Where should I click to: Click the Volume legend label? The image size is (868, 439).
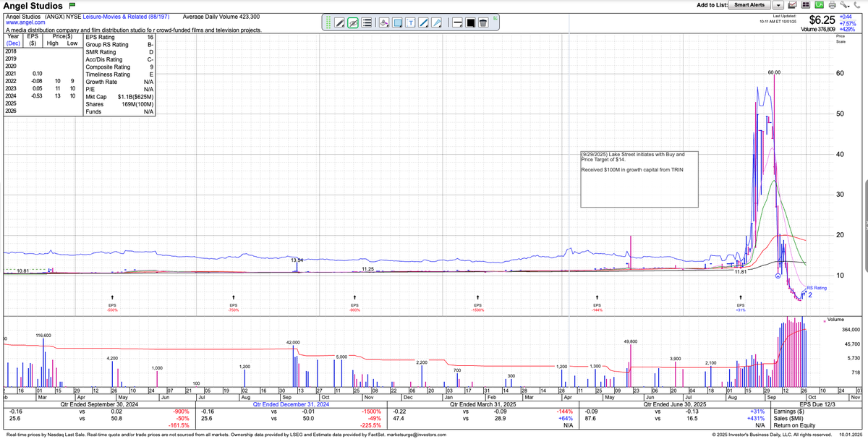(835, 319)
